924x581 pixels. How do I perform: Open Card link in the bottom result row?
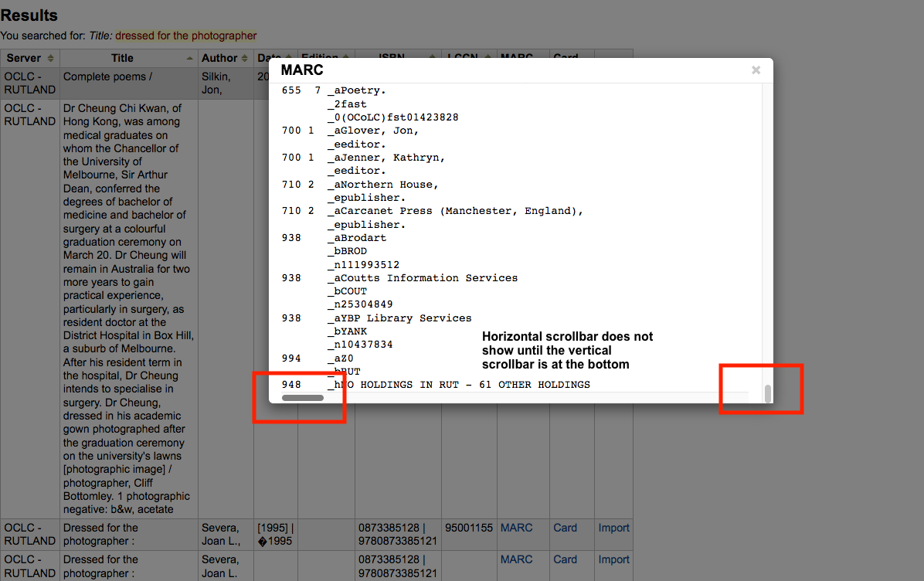[565, 559]
